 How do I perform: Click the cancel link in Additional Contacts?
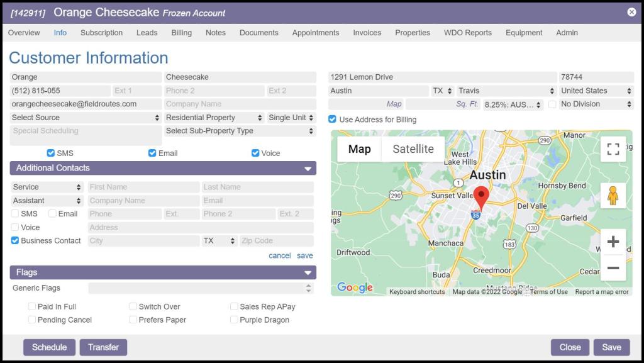coord(279,255)
